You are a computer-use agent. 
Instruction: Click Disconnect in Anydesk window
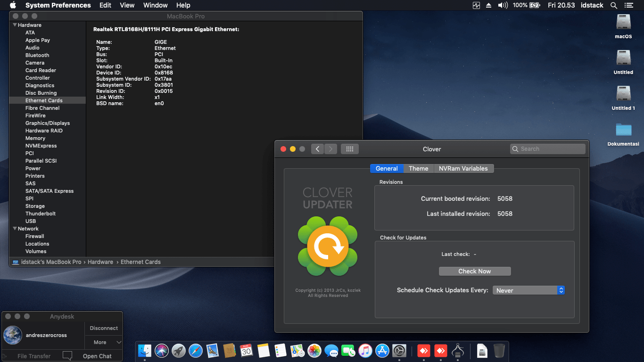pos(104,328)
